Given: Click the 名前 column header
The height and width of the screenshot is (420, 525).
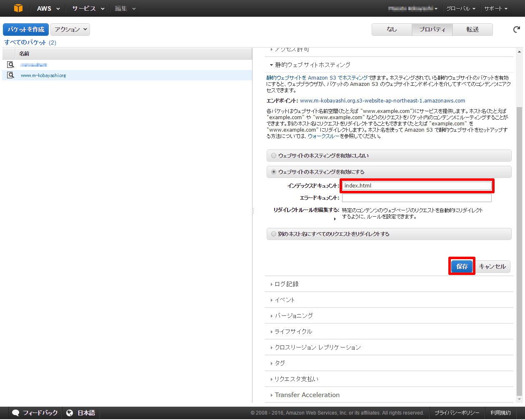Looking at the screenshot, I should pos(133,54).
